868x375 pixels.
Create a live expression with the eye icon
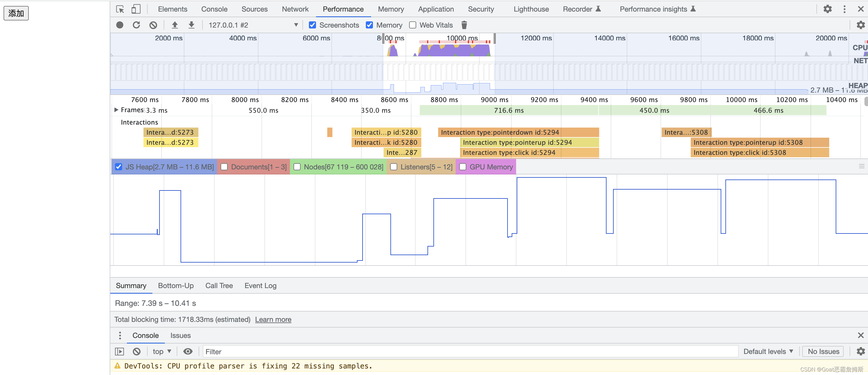(188, 351)
